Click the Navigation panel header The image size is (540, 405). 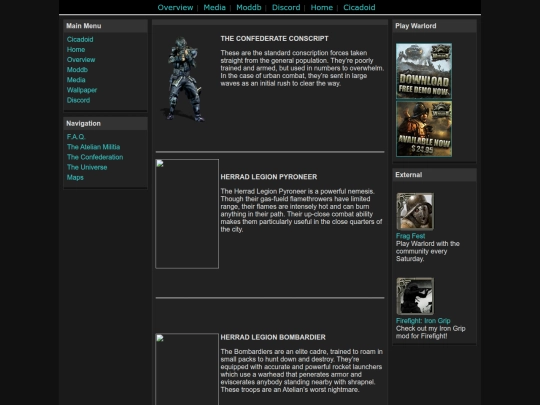(105, 123)
